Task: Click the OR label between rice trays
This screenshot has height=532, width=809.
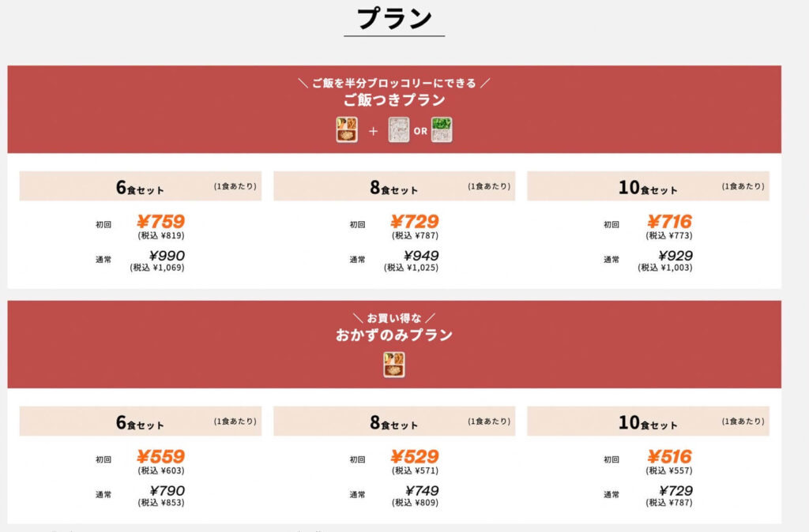Action: click(420, 130)
